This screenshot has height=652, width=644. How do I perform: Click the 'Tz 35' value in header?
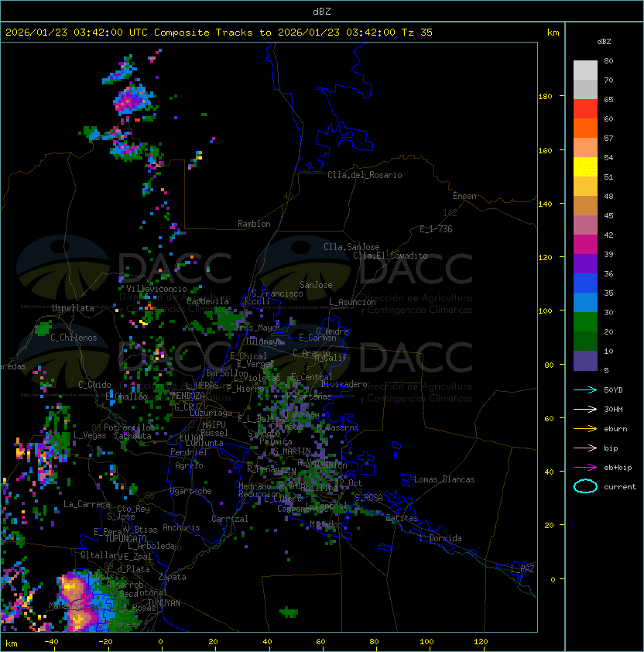(417, 33)
